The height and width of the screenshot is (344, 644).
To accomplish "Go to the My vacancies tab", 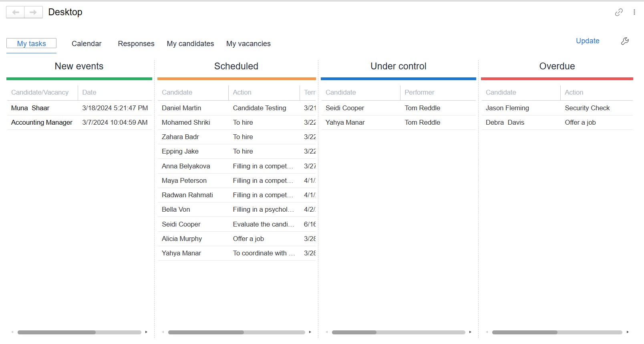I will [248, 44].
